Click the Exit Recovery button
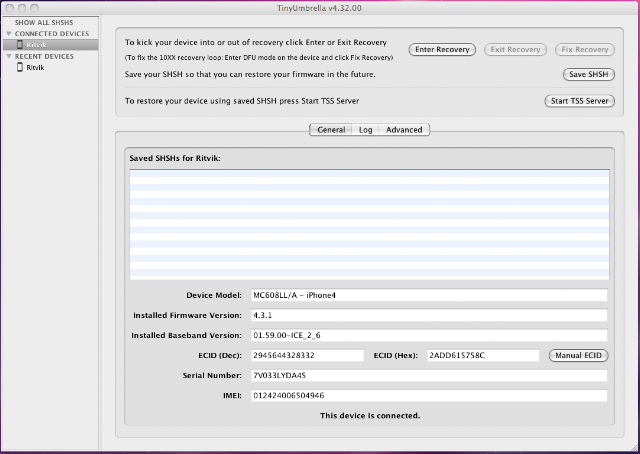 pyautogui.click(x=515, y=49)
